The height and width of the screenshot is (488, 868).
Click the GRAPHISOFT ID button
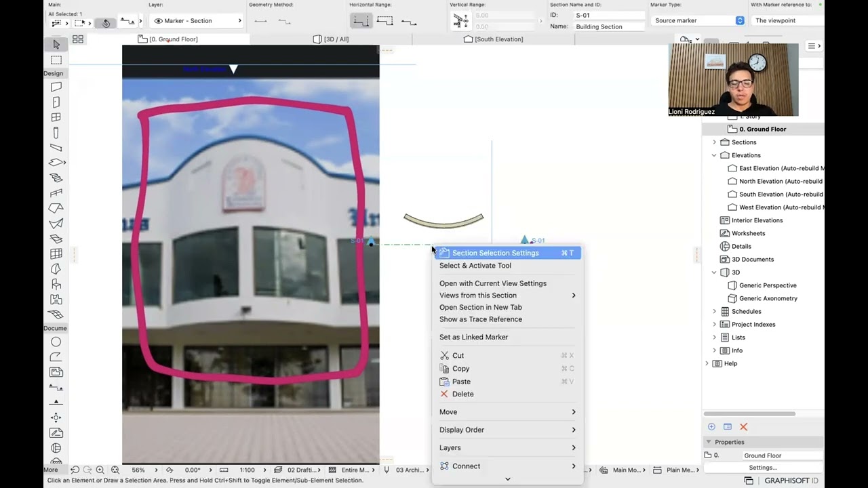click(x=791, y=481)
